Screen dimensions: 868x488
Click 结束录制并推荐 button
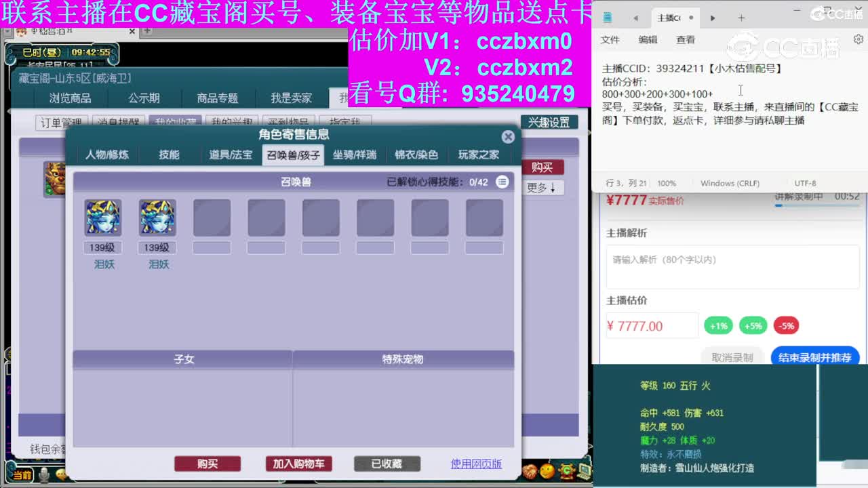click(x=815, y=357)
